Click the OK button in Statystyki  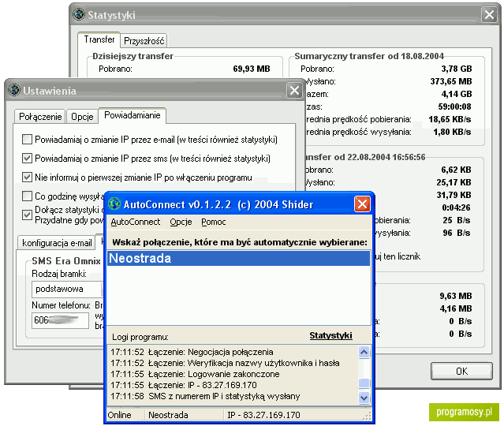pyautogui.click(x=461, y=371)
